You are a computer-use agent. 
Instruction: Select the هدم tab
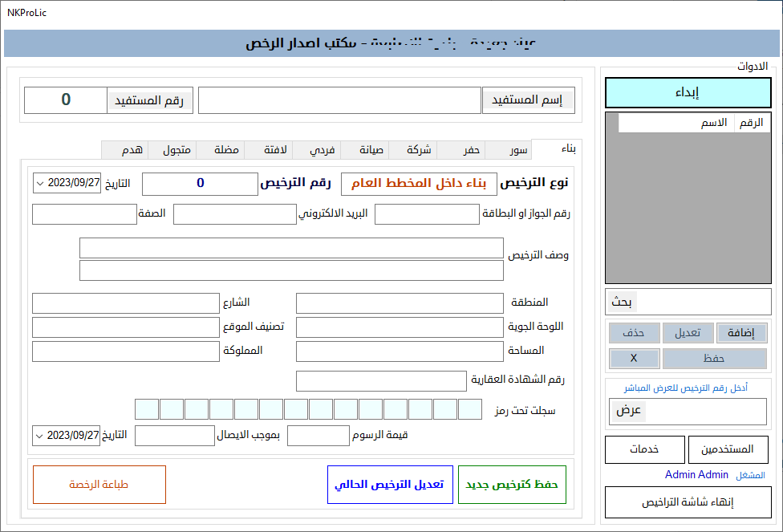[x=125, y=150]
